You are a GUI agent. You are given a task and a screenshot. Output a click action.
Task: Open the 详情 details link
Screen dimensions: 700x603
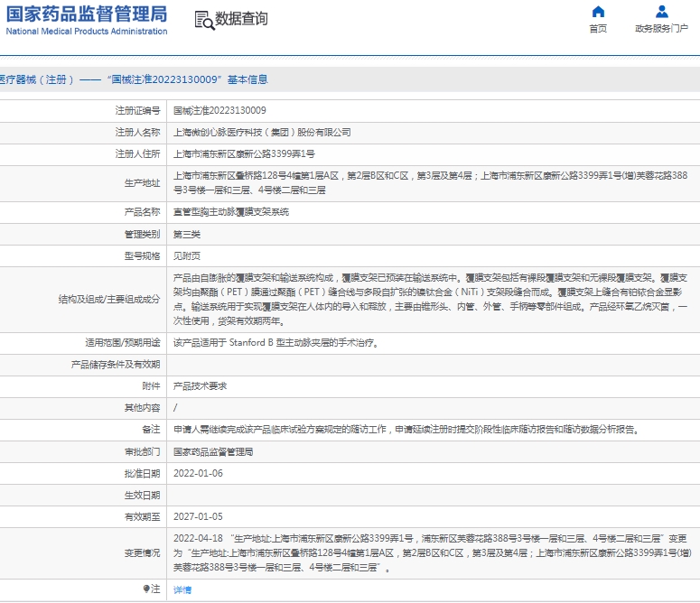(182, 590)
